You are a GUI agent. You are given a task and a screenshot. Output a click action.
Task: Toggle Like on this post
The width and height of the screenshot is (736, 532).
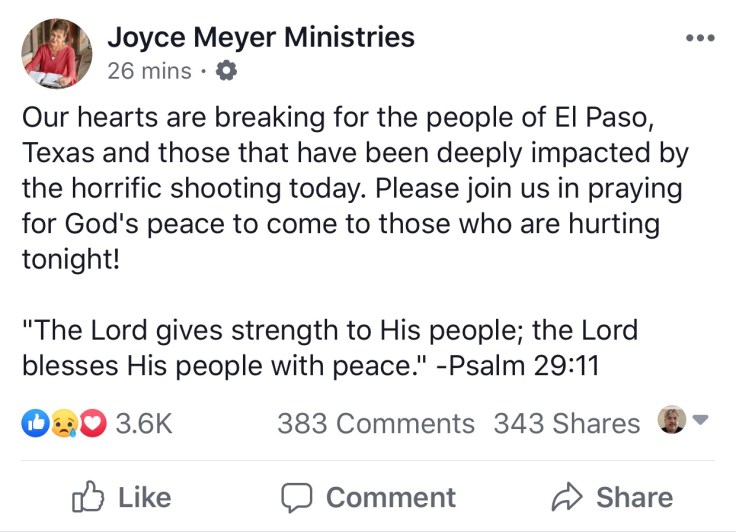click(x=121, y=497)
